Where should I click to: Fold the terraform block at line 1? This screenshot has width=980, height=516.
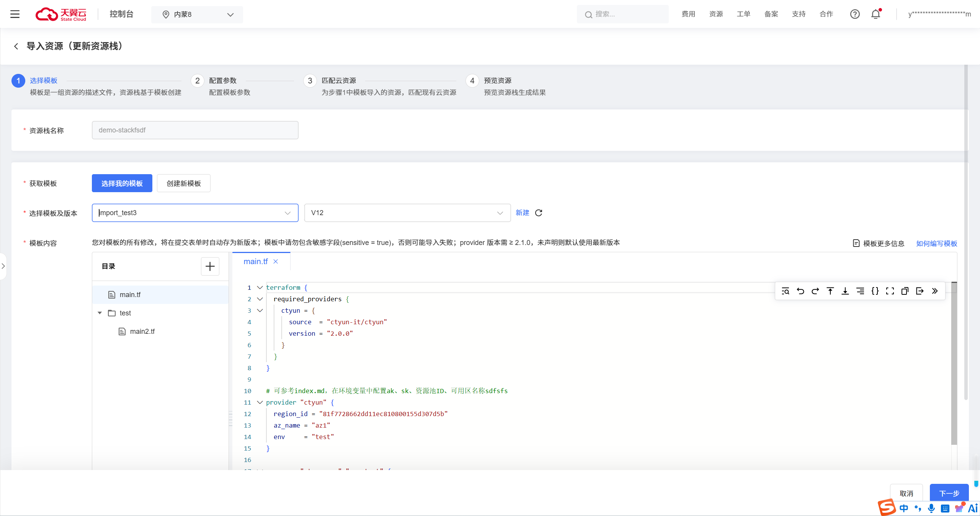point(260,287)
